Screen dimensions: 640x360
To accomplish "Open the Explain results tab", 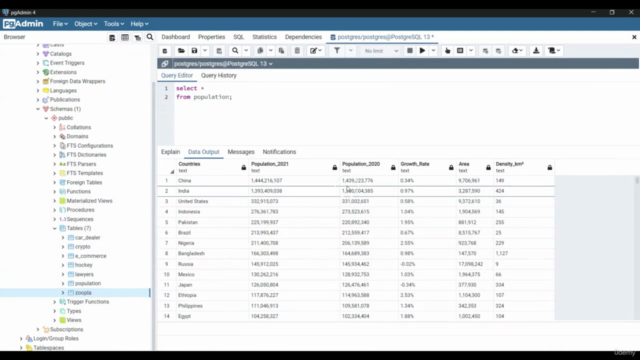I will tap(170, 152).
